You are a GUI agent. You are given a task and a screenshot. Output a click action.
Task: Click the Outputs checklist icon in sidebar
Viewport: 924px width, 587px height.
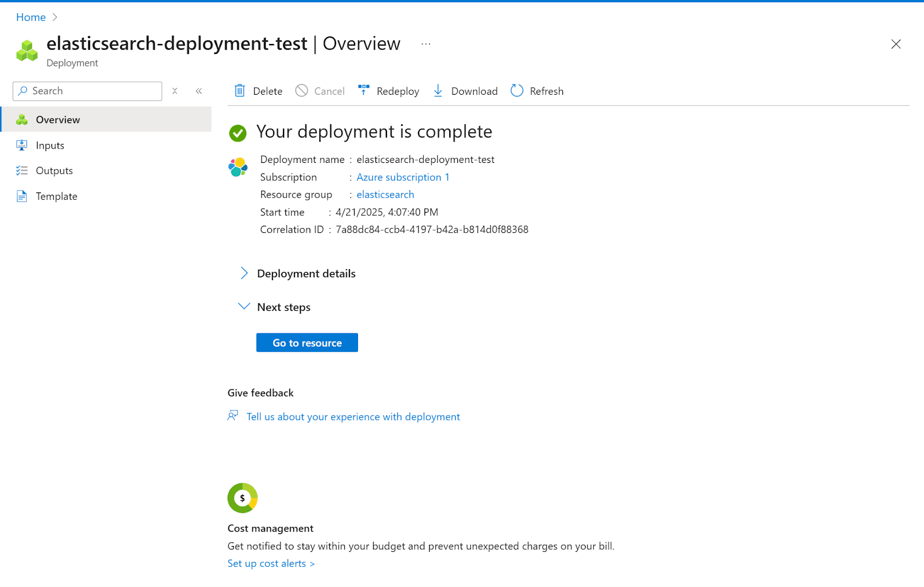click(x=21, y=170)
